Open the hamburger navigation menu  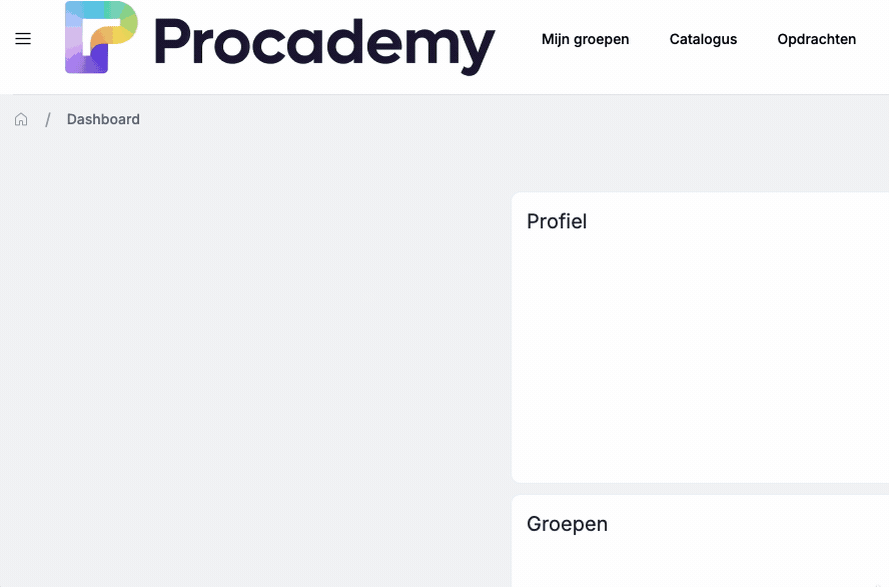[x=23, y=39]
